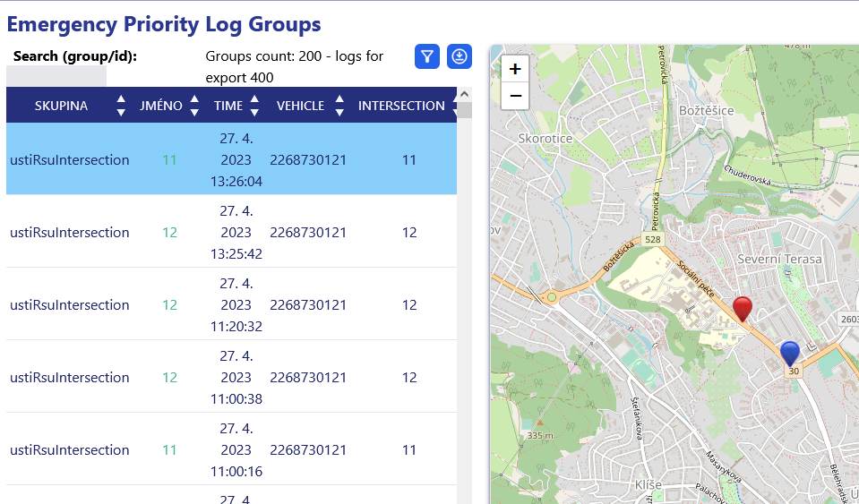Image resolution: width=859 pixels, height=504 pixels.
Task: Sort by the TIME column arrows
Action: point(254,106)
